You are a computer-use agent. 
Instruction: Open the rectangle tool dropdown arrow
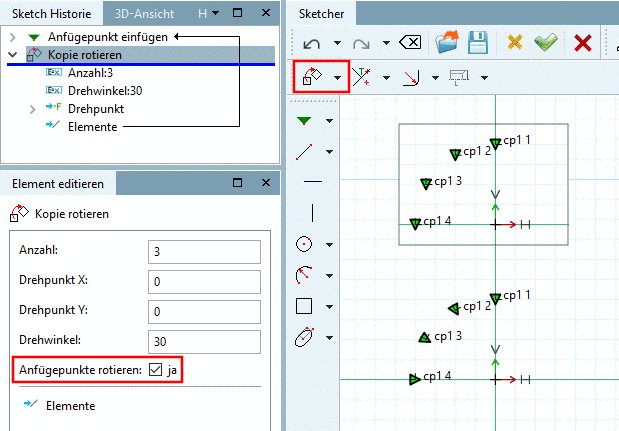329,307
